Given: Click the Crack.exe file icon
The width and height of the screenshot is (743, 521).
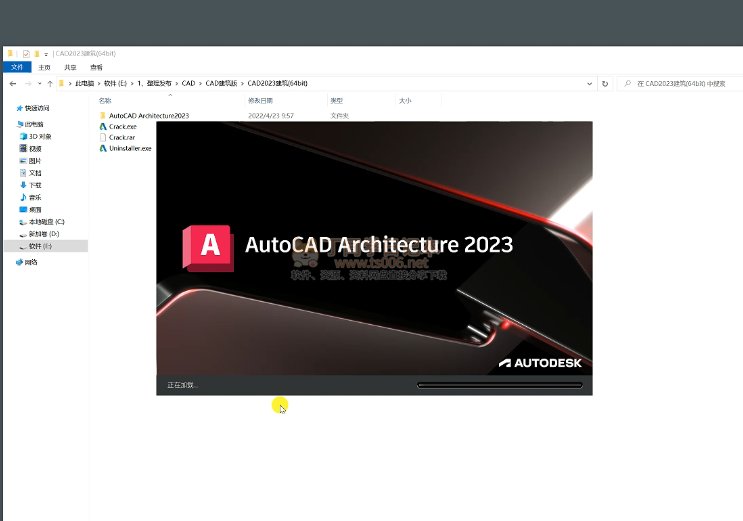Looking at the screenshot, I should coord(103,127).
